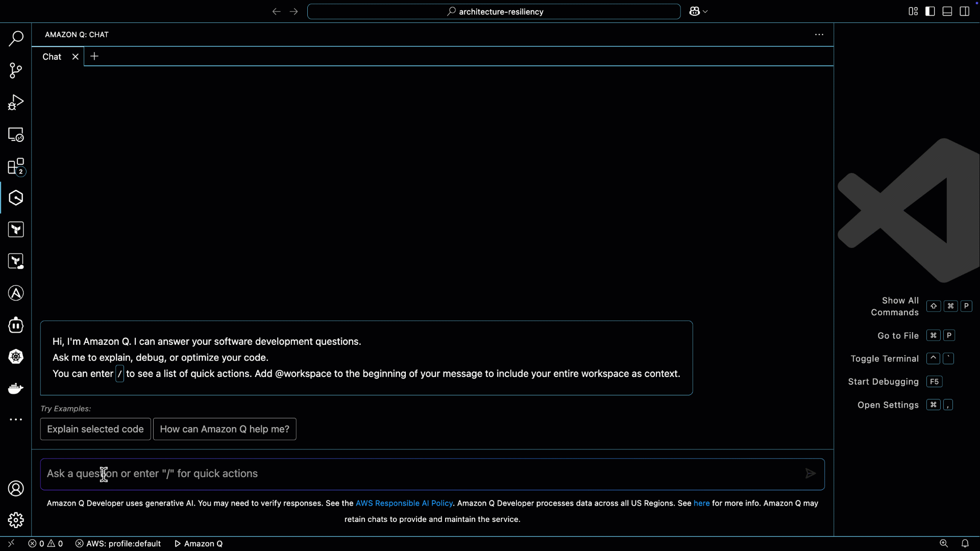The height and width of the screenshot is (551, 980).
Task: Open the Remote Explorer view
Action: (x=16, y=134)
